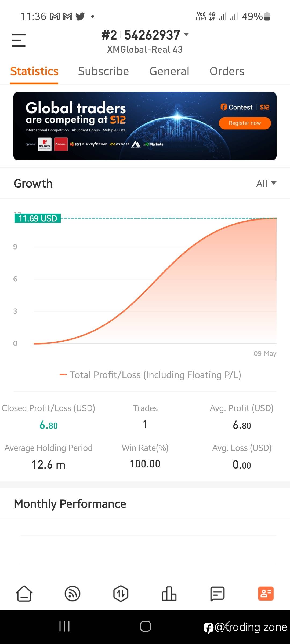The image size is (290, 644).
Task: Switch to the Subscribe tab
Action: coord(103,71)
